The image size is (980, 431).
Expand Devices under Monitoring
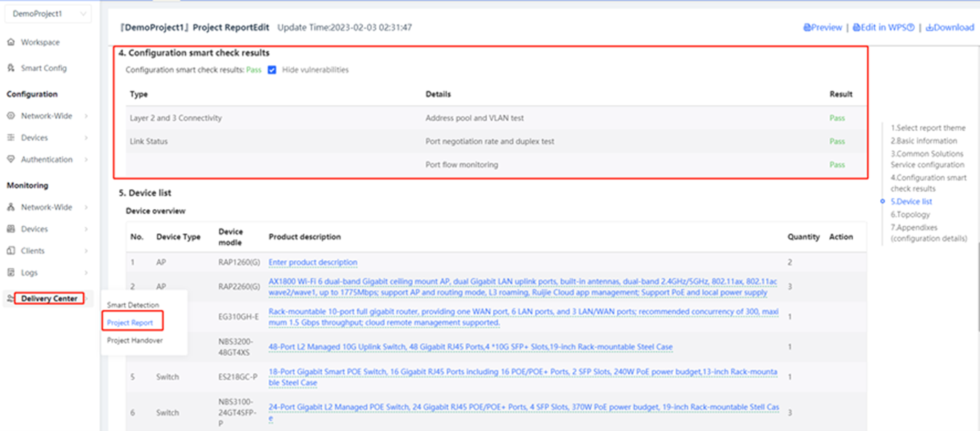(x=86, y=230)
